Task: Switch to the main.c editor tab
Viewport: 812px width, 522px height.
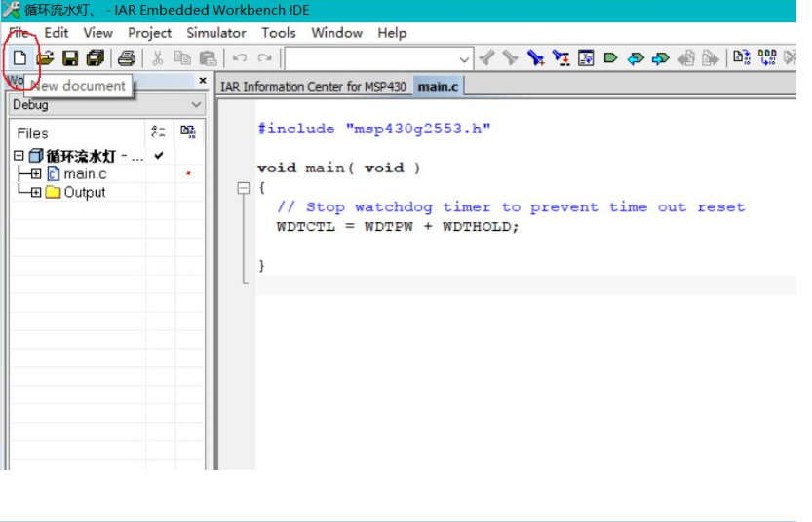Action: pyautogui.click(x=438, y=87)
